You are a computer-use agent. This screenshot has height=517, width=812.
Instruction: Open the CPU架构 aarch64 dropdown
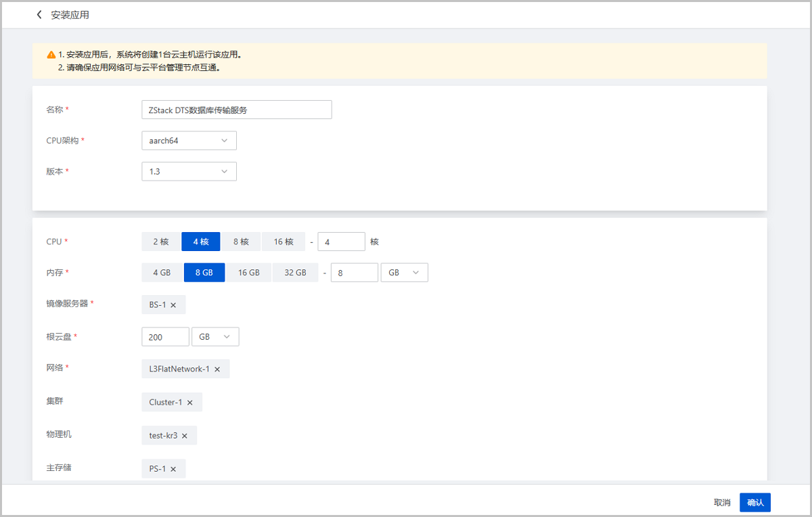(189, 141)
